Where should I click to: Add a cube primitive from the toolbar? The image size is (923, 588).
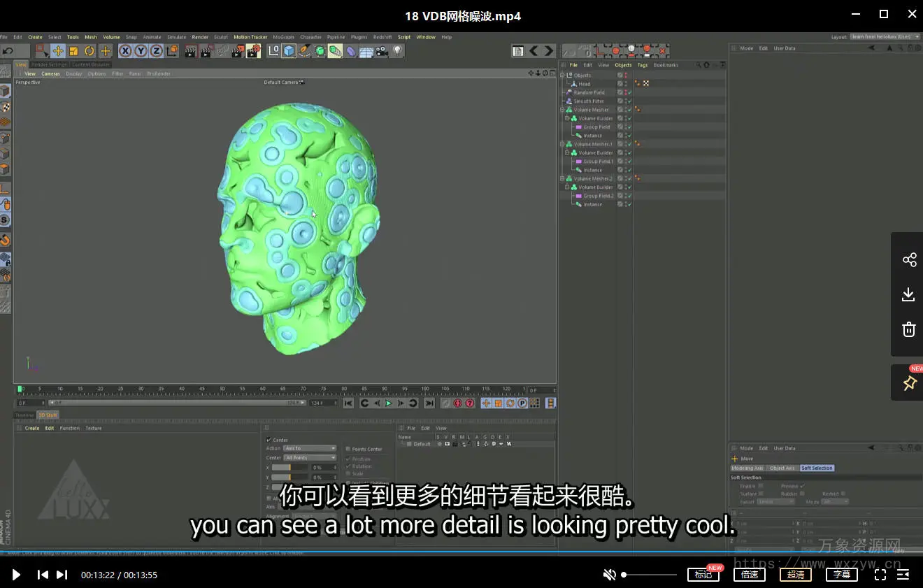click(289, 51)
